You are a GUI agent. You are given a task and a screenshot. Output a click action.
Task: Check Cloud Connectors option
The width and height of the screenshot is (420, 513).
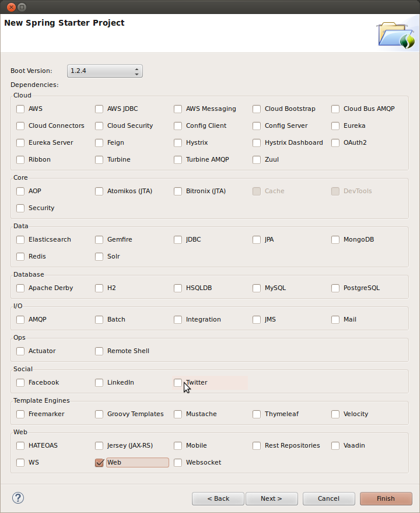[x=20, y=126]
